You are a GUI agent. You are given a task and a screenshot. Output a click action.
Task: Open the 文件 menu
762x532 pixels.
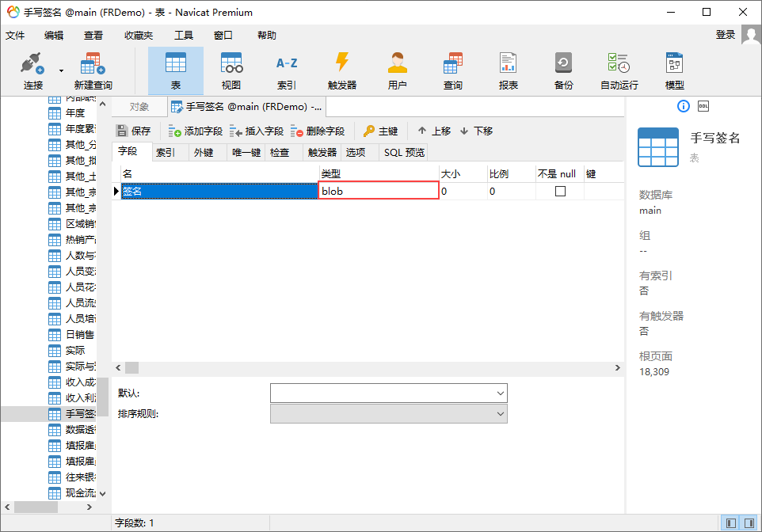coord(15,35)
